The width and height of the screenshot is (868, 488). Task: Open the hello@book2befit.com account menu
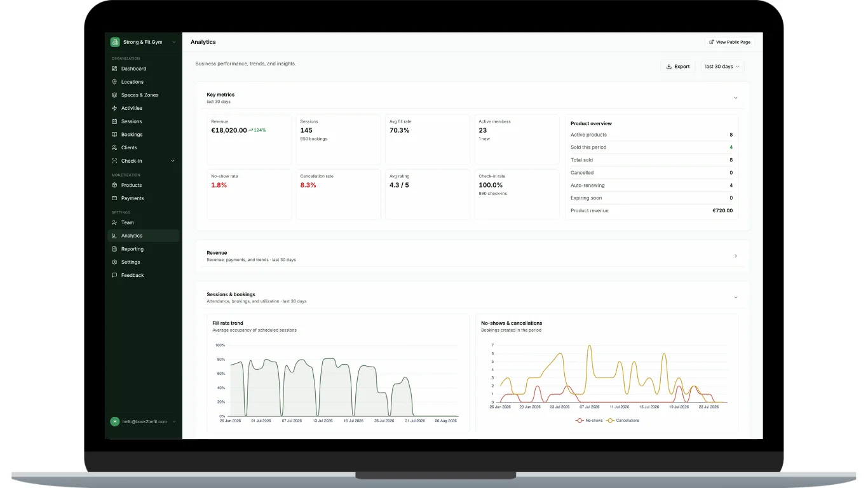tap(144, 421)
